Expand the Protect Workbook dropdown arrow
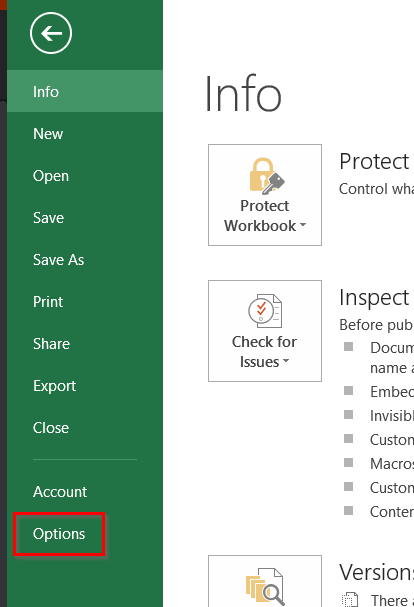Viewport: 414px width, 607px height. pyautogui.click(x=303, y=225)
